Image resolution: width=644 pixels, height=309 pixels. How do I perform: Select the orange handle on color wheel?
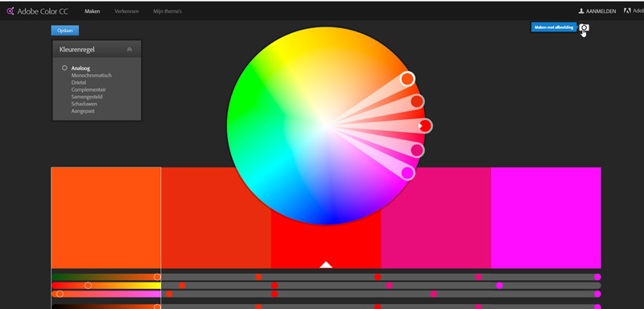coord(407,78)
